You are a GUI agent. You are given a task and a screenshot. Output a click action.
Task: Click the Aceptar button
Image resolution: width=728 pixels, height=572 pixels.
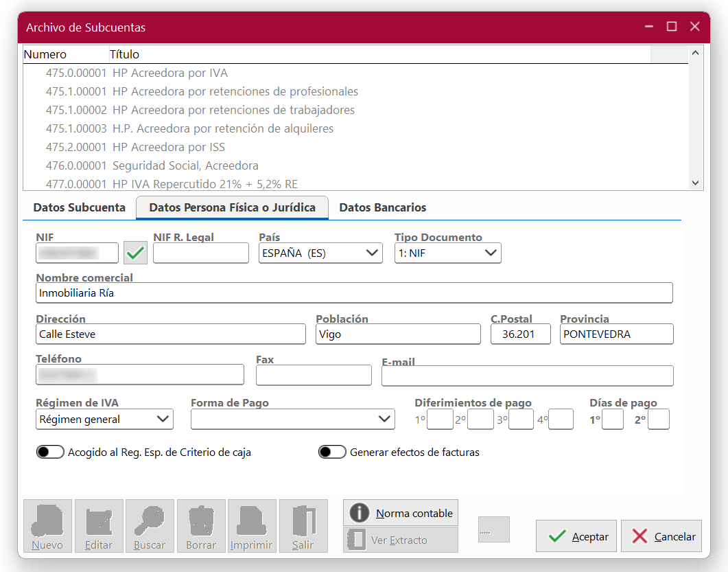pyautogui.click(x=576, y=536)
